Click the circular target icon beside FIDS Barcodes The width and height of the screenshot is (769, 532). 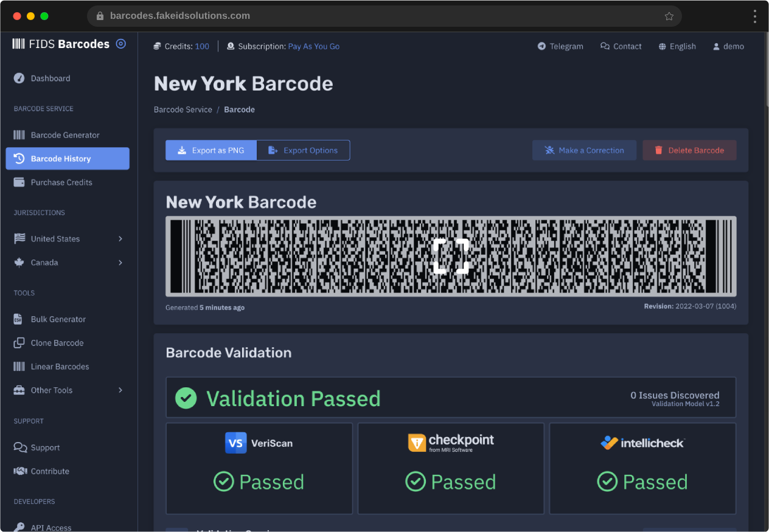[x=121, y=44]
